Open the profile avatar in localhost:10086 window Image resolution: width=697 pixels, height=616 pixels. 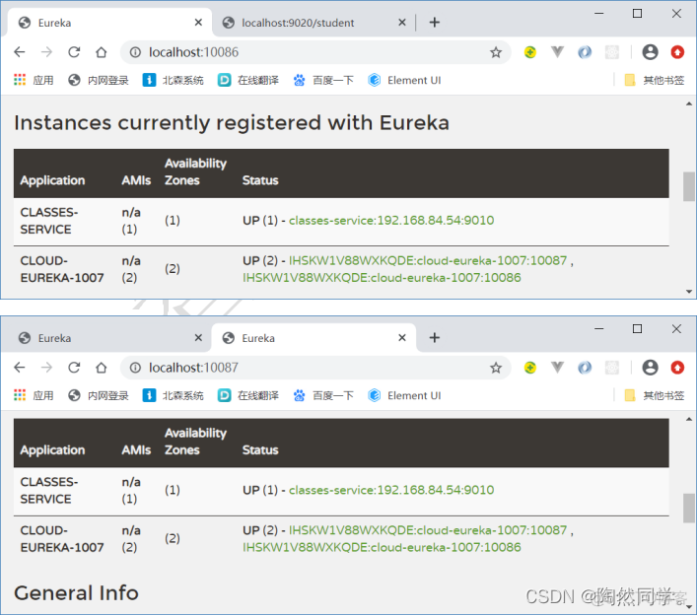(x=650, y=52)
